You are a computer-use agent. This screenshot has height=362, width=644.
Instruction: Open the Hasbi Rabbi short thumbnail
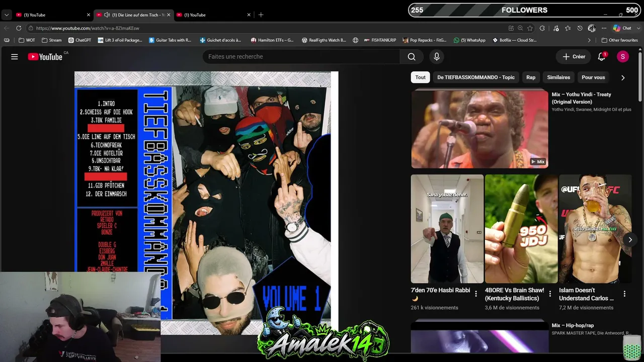[447, 229]
